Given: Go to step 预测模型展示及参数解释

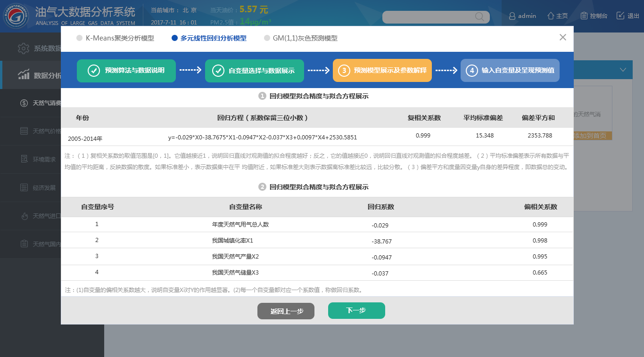Looking at the screenshot, I should pyautogui.click(x=382, y=71).
